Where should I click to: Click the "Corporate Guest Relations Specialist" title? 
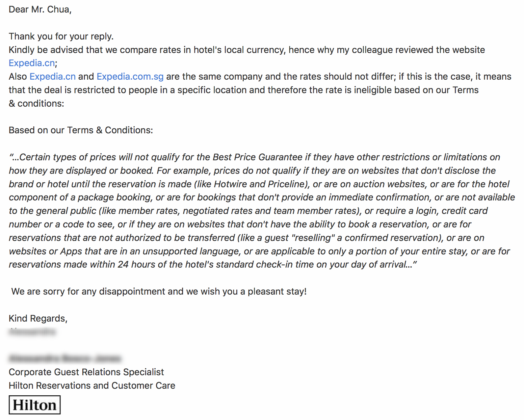(86, 372)
